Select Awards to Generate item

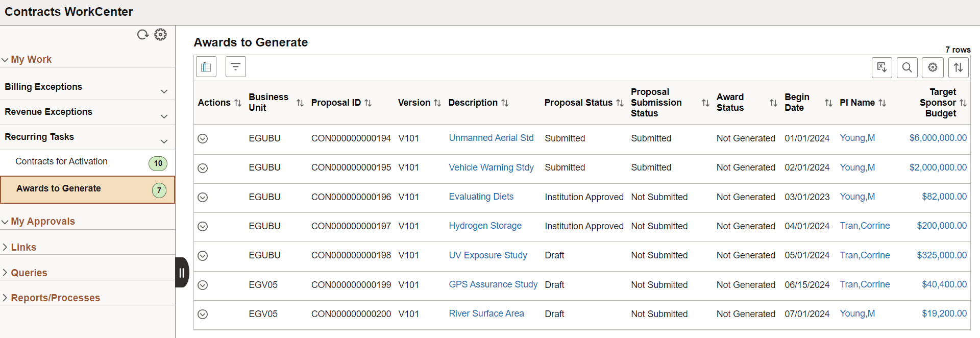[59, 188]
